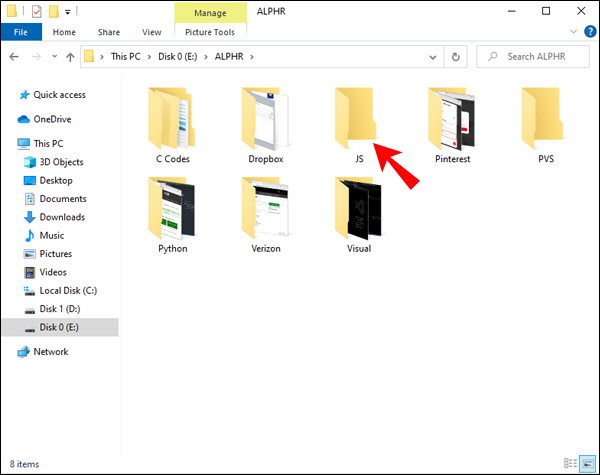Expand chevron after Disk 0 (E:) in path
Screen dimensions: 600x475
(x=206, y=57)
